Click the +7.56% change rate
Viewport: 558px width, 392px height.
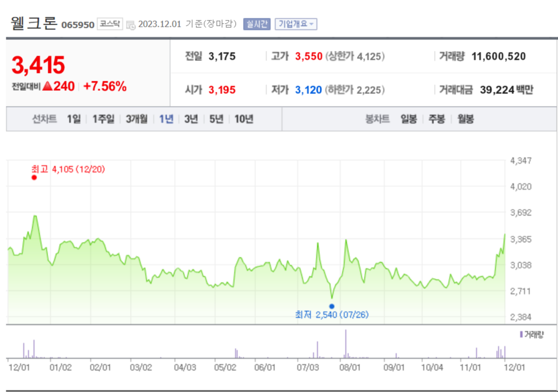[x=104, y=87]
